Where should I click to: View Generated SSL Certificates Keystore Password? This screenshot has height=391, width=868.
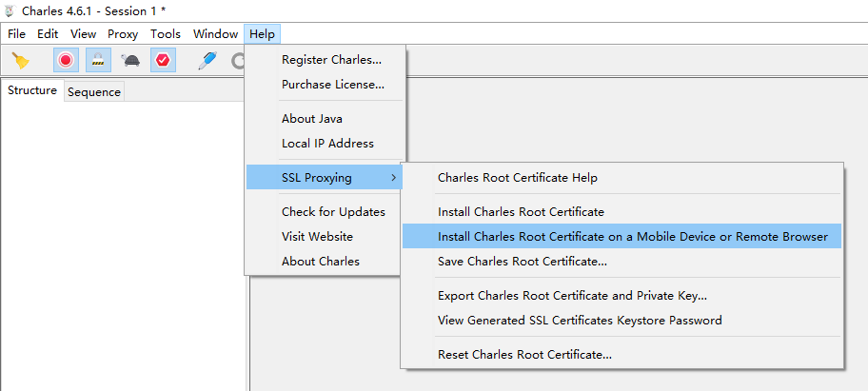pyautogui.click(x=621, y=321)
